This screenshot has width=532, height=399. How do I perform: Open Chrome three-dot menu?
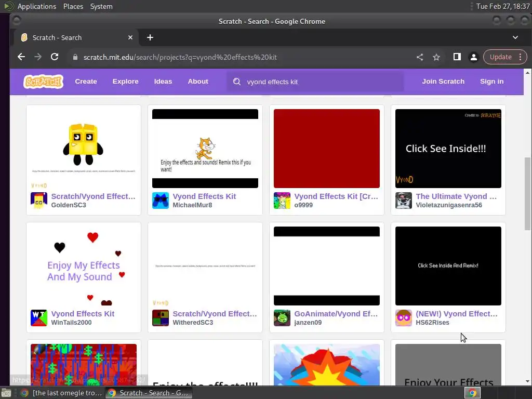point(521,57)
